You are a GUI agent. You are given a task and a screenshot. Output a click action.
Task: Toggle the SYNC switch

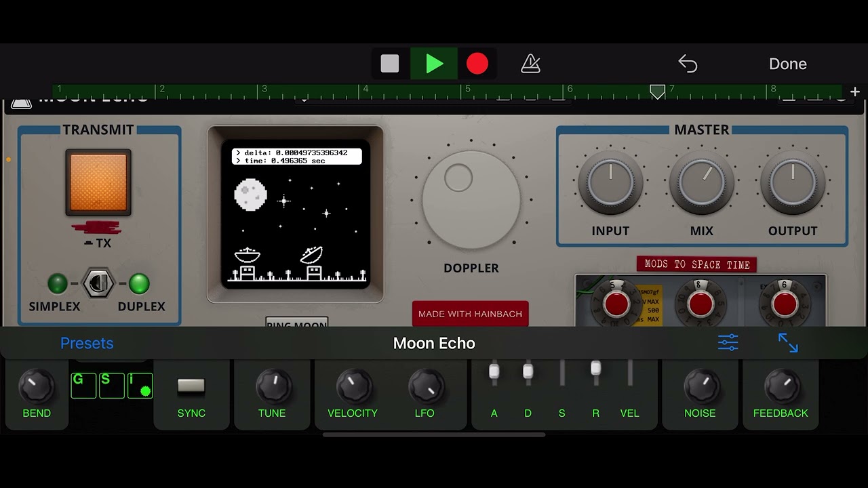(x=191, y=386)
